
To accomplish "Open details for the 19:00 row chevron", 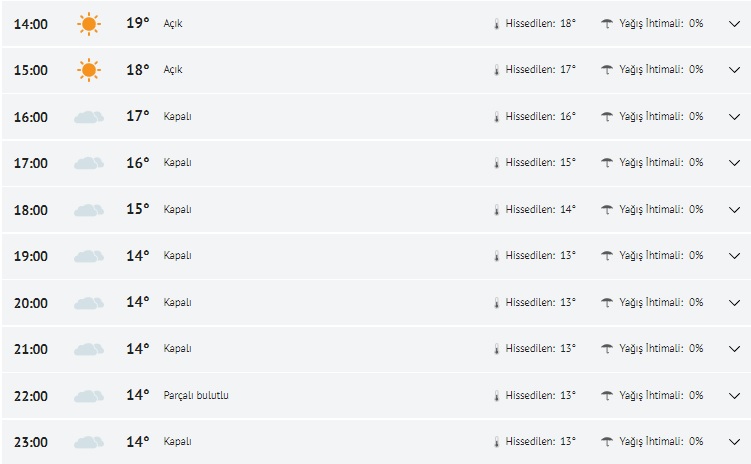I will [734, 256].
